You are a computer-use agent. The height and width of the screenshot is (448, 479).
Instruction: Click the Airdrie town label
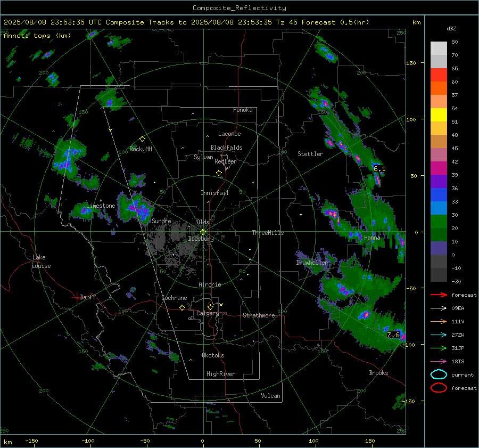click(210, 284)
